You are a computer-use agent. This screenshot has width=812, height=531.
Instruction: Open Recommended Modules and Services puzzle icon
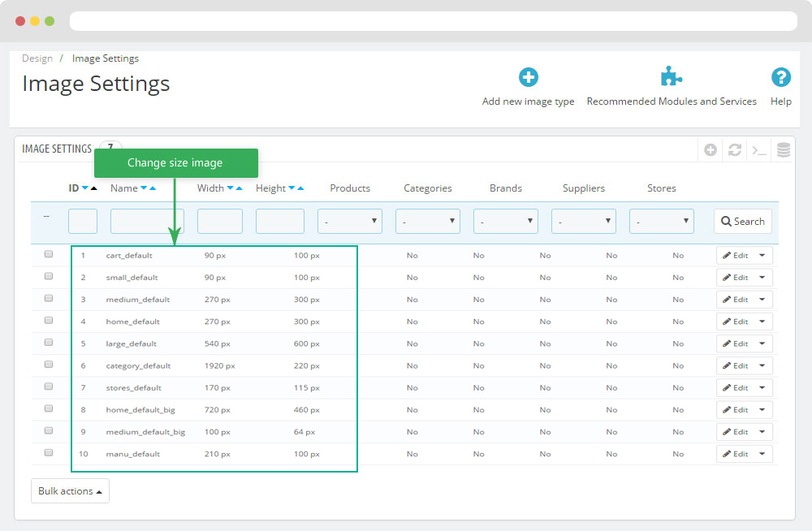coord(671,78)
